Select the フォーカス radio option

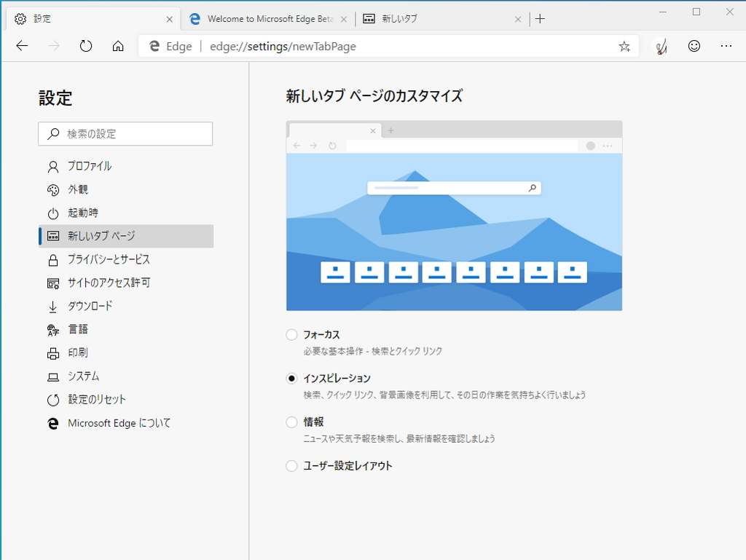tap(291, 335)
